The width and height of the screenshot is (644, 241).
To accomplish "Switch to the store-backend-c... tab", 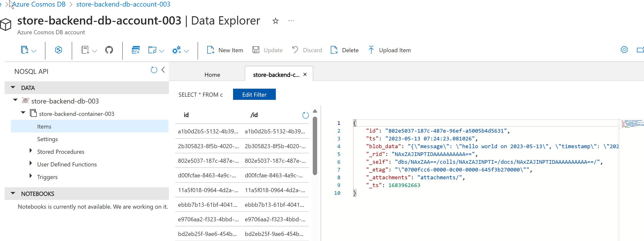I will [x=276, y=75].
